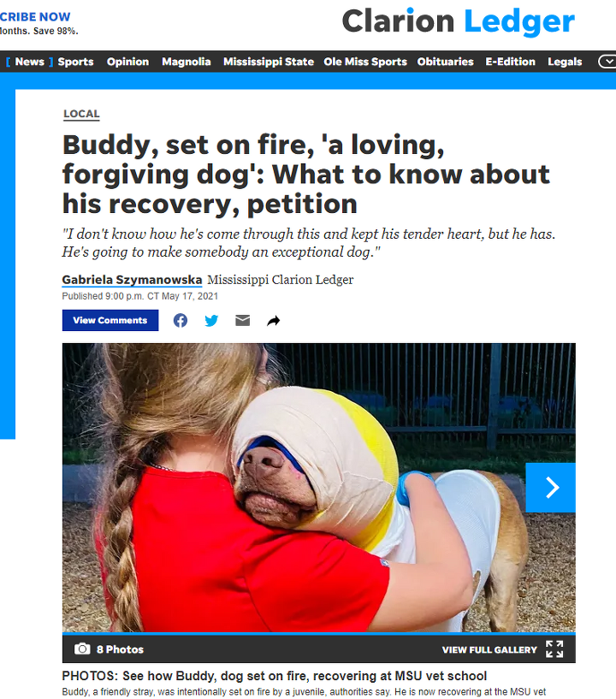Share article on Facebook icon
Image resolution: width=616 pixels, height=699 pixels.
(x=180, y=321)
